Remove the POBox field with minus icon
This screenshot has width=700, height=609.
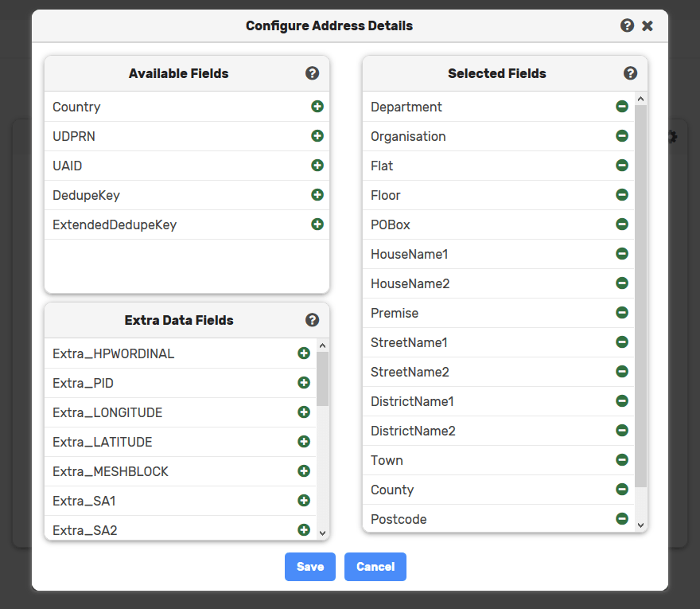click(x=622, y=224)
